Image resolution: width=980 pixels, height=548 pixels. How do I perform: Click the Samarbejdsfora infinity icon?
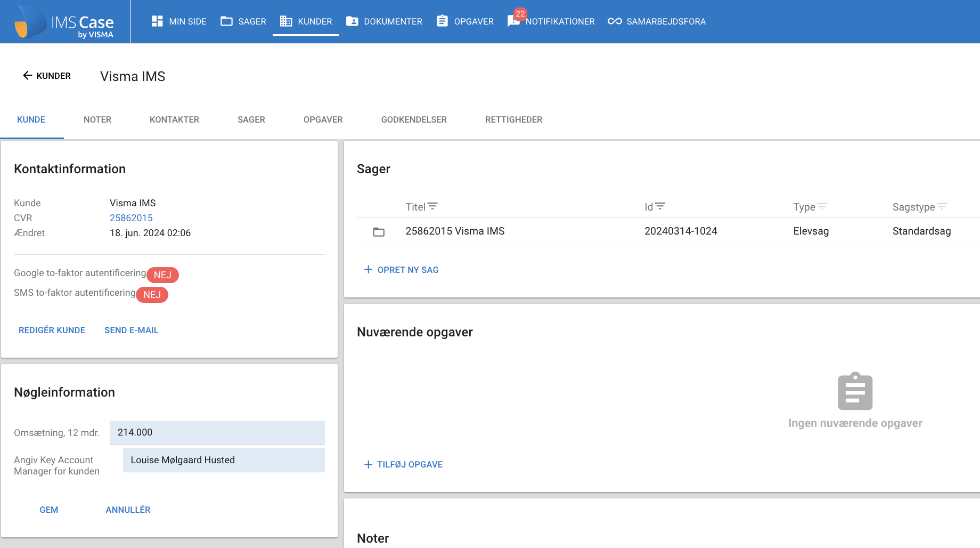point(615,21)
